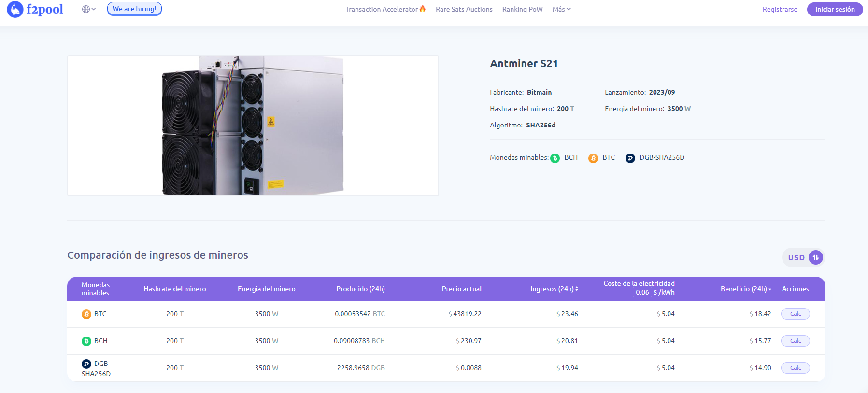Click DGB price value $0.0088

pos(469,368)
